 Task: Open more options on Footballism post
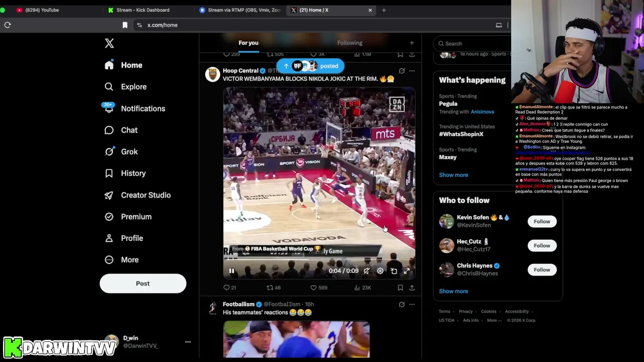pos(412,304)
